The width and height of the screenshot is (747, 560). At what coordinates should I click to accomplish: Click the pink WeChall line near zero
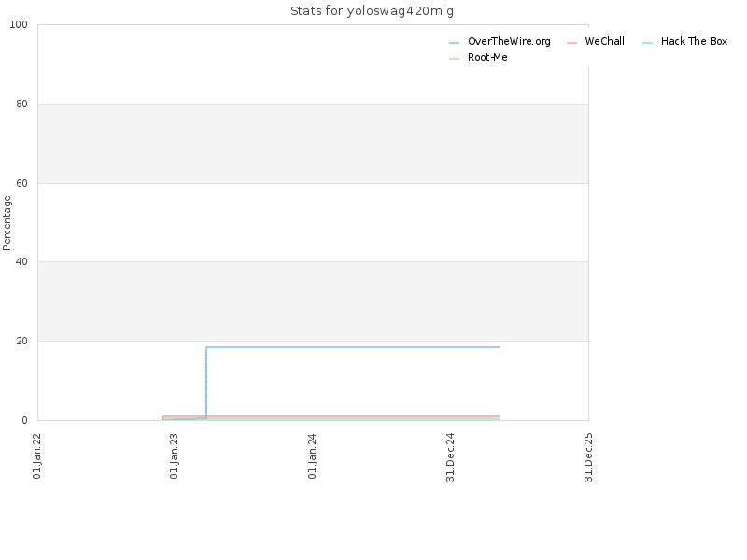pyautogui.click(x=331, y=416)
